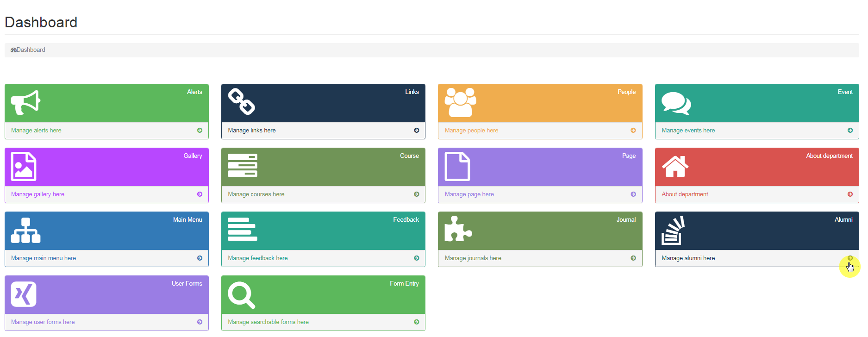Click the arrow next to Manage links here
Image resolution: width=868 pixels, height=337 pixels.
click(417, 131)
